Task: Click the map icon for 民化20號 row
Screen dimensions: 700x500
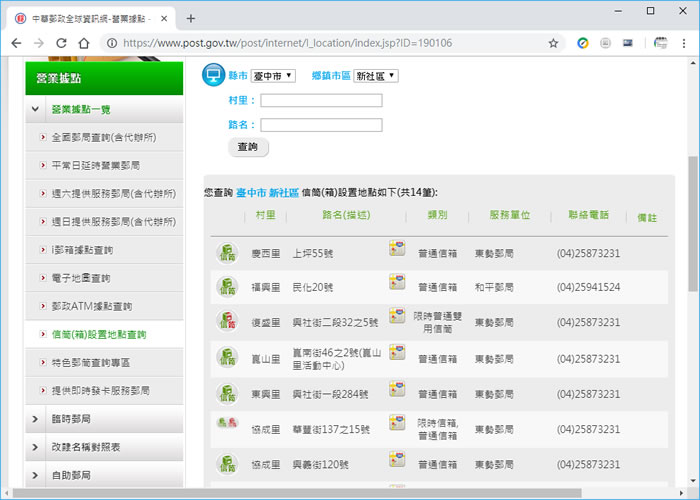Action: [x=397, y=283]
